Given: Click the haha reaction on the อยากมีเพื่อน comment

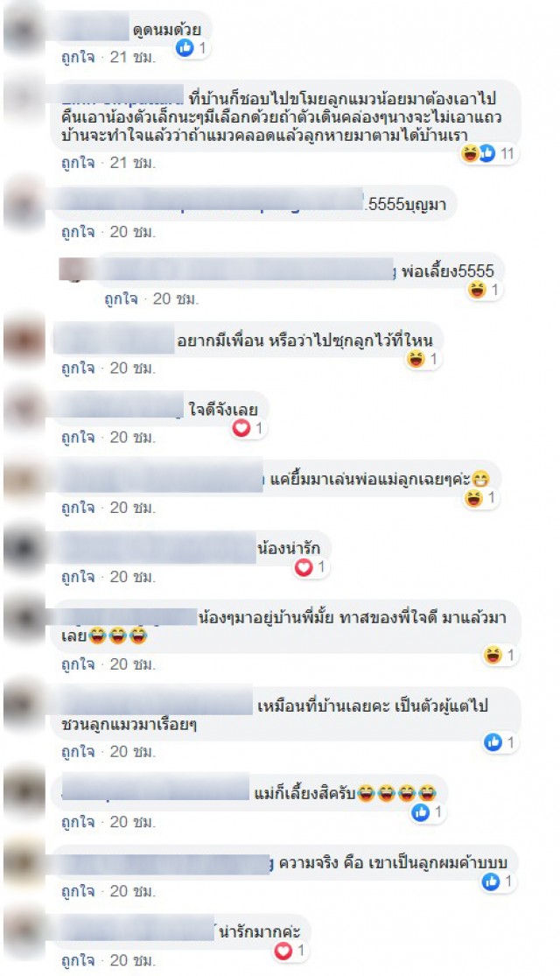Looking at the screenshot, I should [x=415, y=359].
